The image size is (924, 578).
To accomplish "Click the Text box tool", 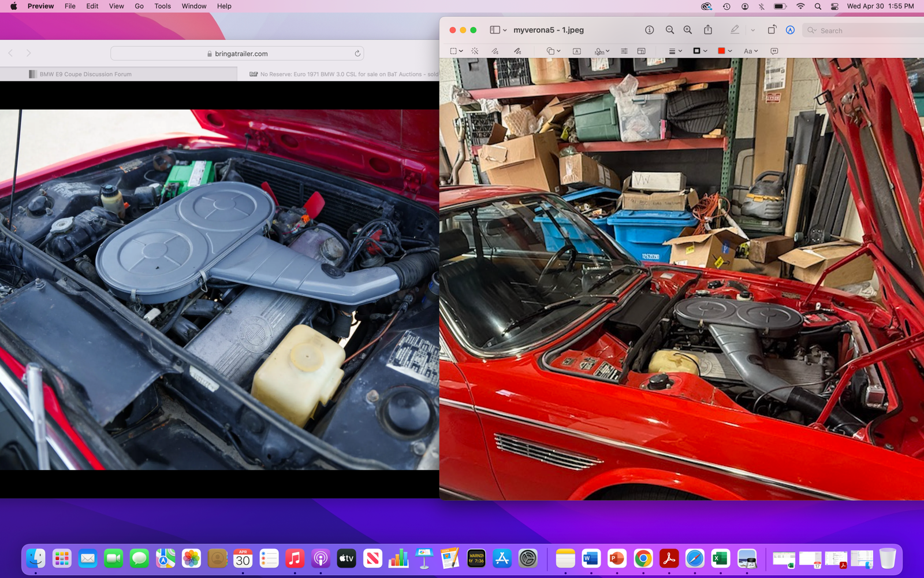I will click(576, 51).
